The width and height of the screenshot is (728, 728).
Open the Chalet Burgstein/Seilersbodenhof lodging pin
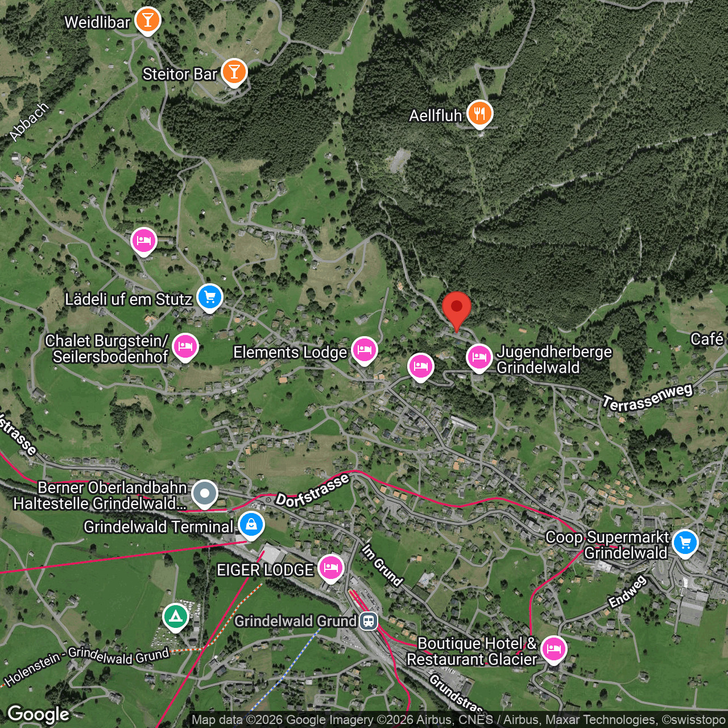(x=185, y=346)
